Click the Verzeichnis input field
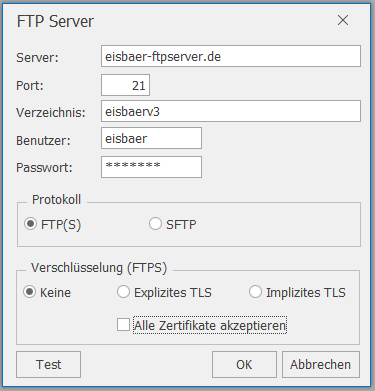 click(231, 111)
